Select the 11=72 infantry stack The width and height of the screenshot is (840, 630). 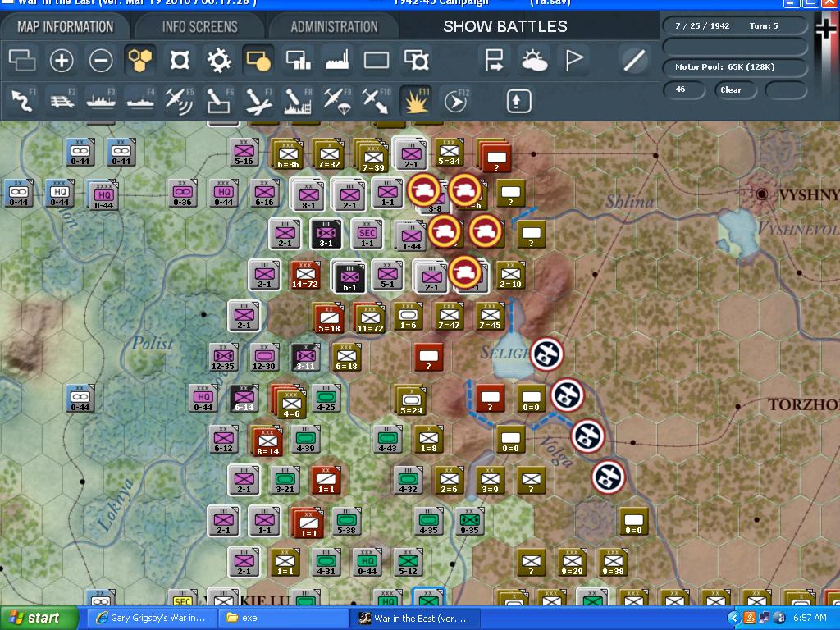click(370, 317)
